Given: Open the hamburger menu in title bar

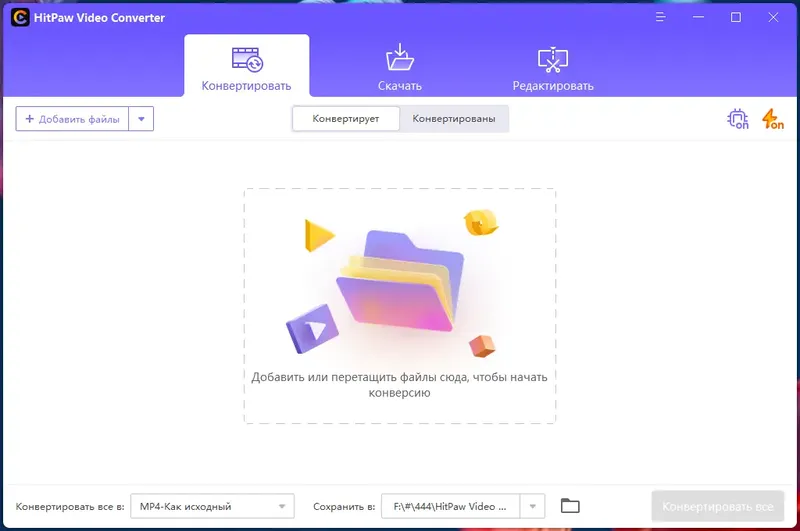Looking at the screenshot, I should [660, 17].
